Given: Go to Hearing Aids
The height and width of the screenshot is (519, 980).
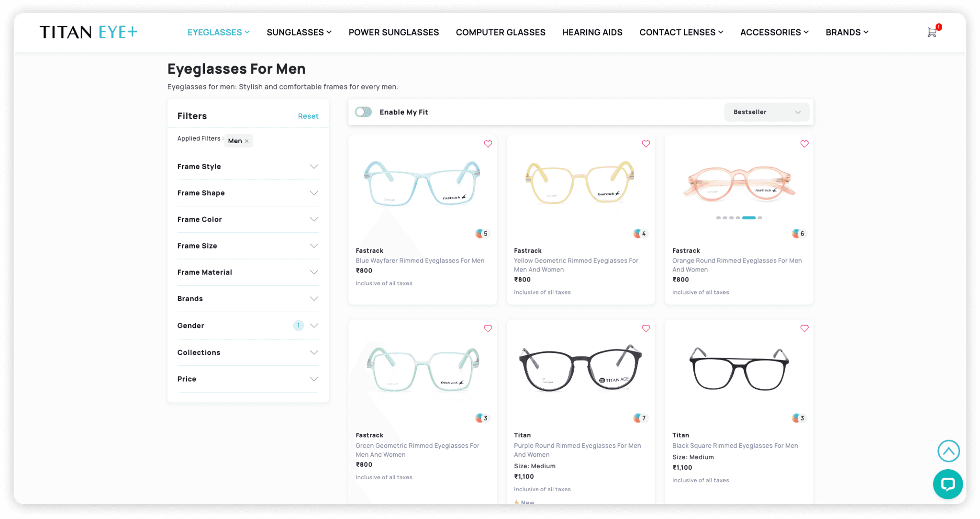Looking at the screenshot, I should (592, 32).
